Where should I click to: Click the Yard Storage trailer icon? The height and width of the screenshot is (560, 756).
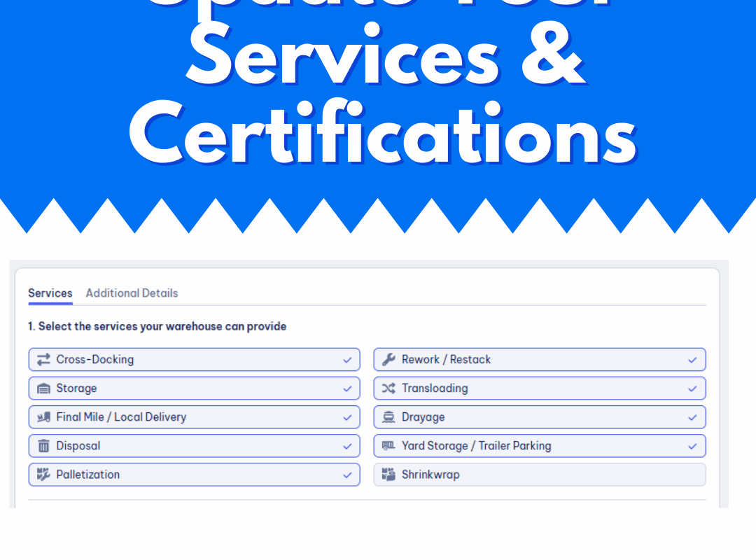point(388,446)
